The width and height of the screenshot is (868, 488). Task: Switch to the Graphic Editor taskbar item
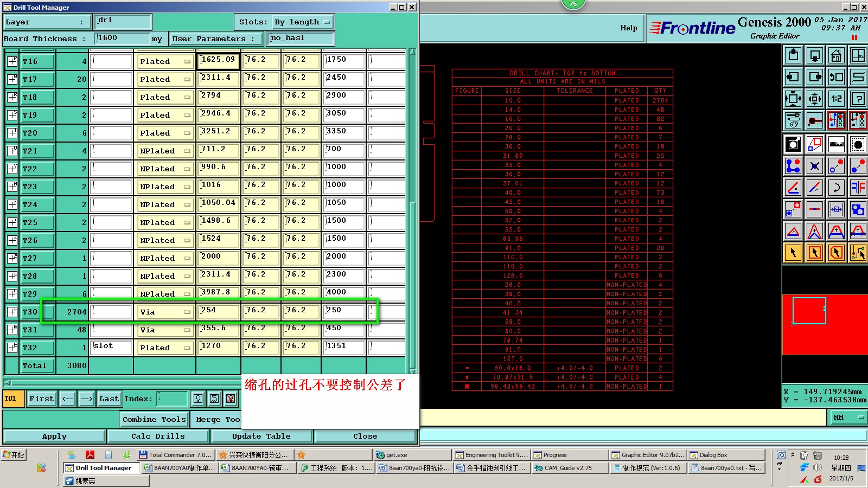tap(648, 455)
